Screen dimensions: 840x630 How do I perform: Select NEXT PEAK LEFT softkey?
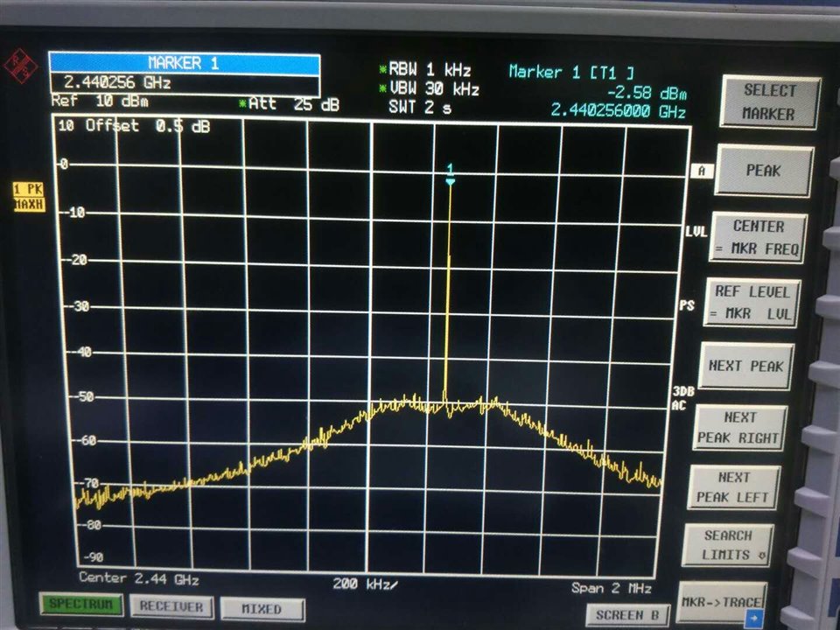click(x=733, y=487)
